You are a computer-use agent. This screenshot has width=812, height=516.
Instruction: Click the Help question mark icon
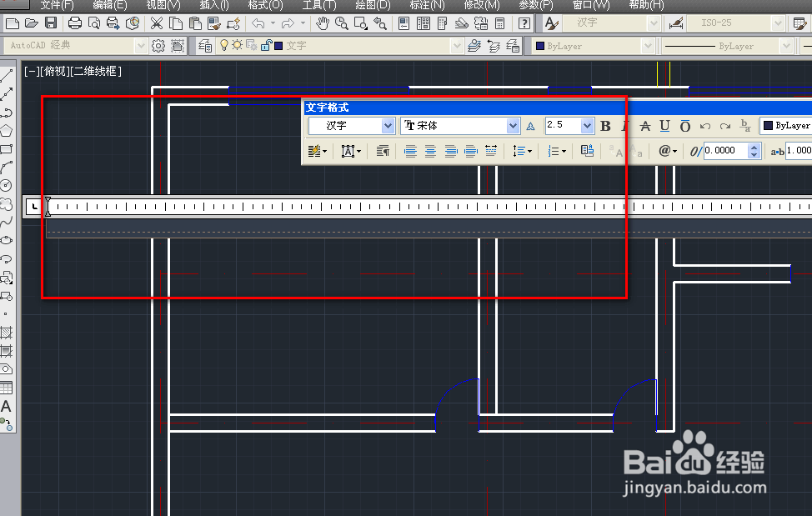(524, 23)
